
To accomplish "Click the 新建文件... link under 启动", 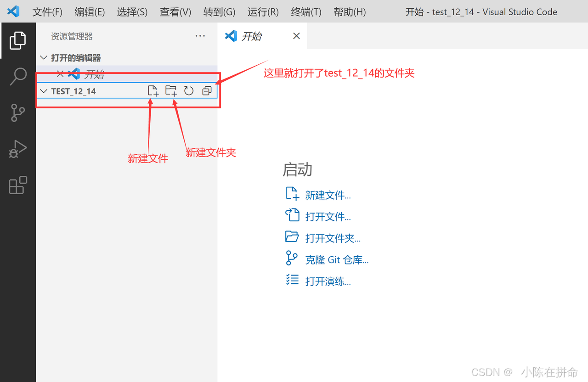I will tap(328, 195).
